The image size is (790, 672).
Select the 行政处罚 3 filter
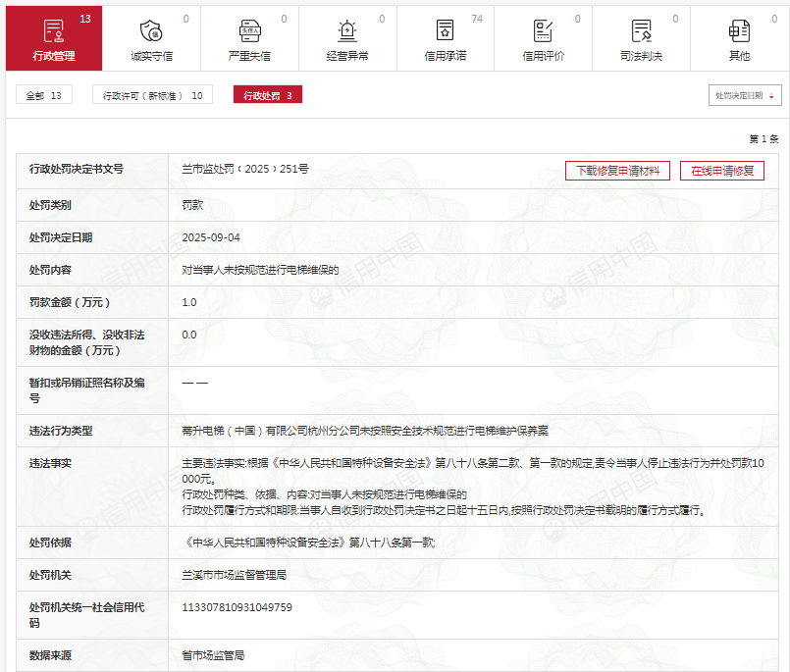(267, 95)
